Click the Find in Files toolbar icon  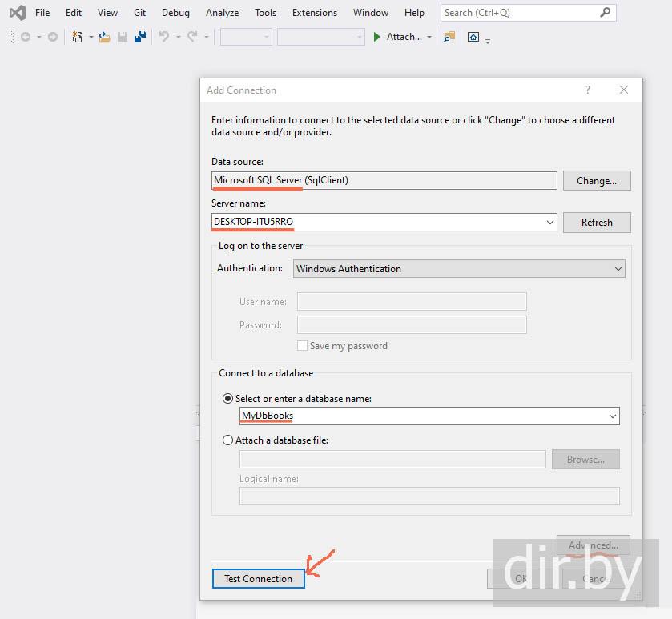pyautogui.click(x=449, y=38)
